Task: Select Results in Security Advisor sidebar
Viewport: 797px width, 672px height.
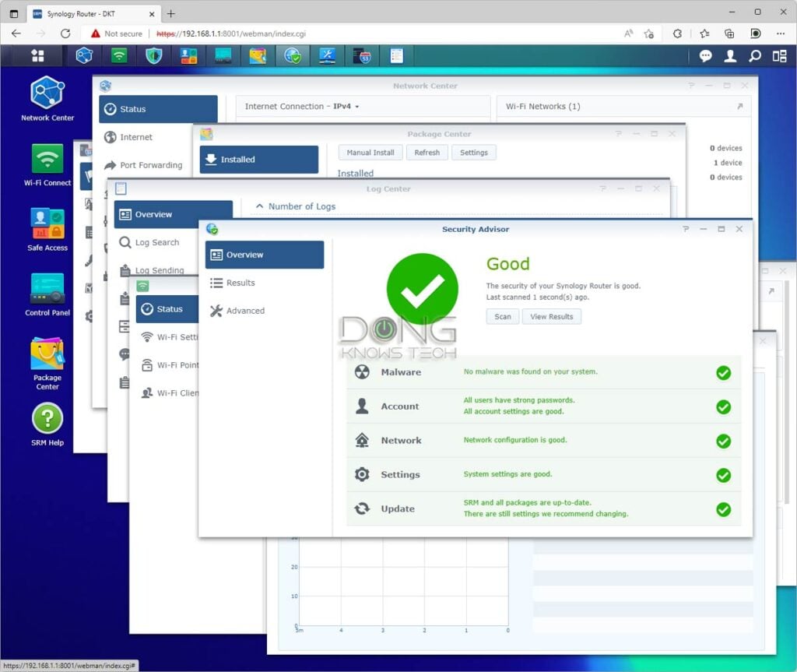Action: point(265,283)
